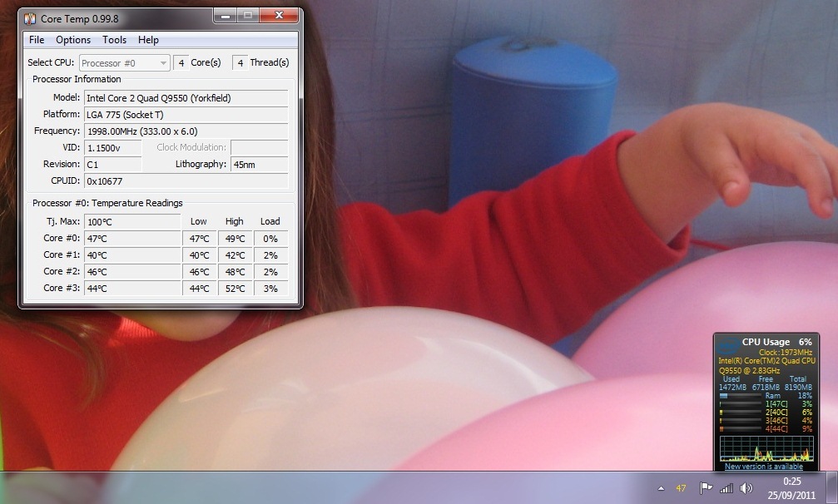This screenshot has height=504, width=838.
Task: Close the Core Temp window
Action: tap(277, 16)
